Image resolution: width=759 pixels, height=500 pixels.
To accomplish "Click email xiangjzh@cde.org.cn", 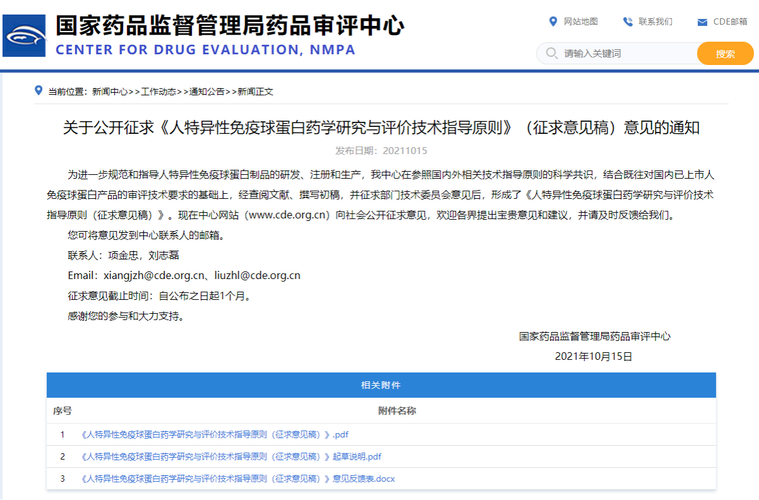I will coord(154,275).
